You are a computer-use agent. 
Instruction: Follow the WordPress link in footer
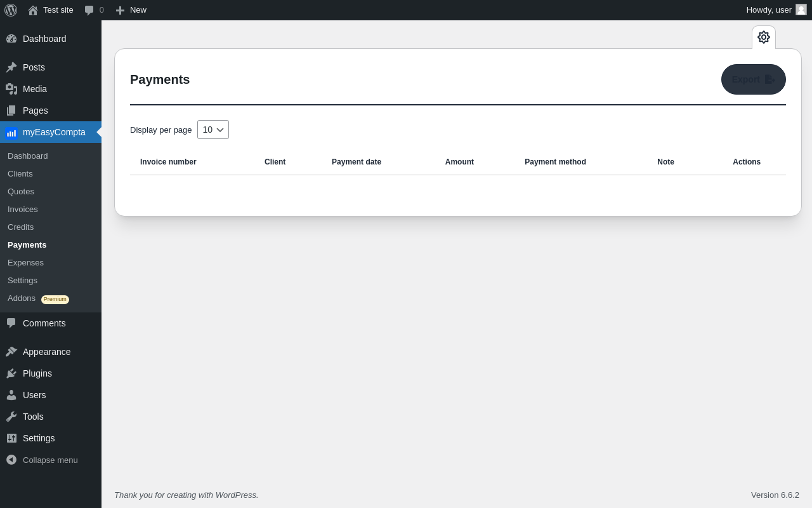click(236, 495)
